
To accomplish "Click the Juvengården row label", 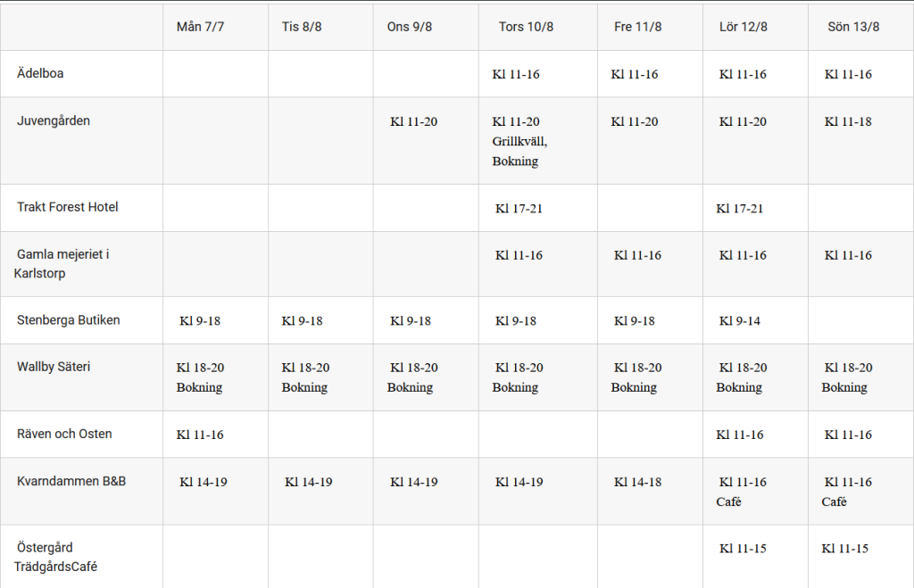I will 54,120.
